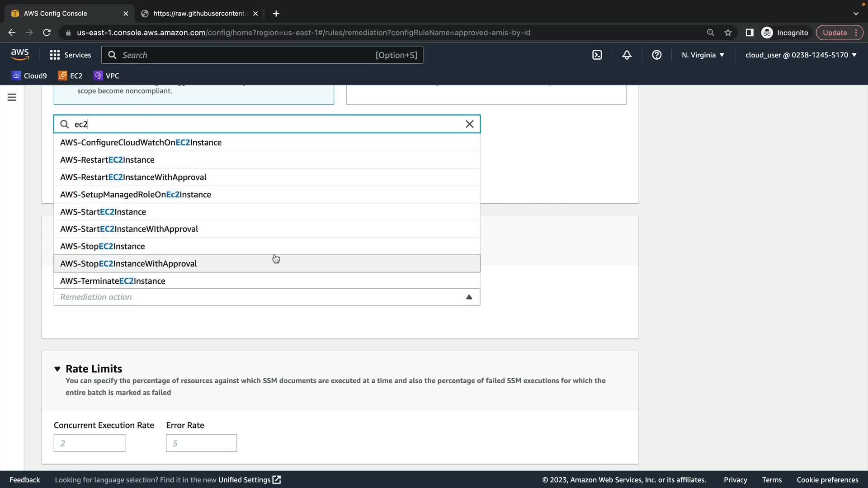Open the N. Virginia region dropdown
Screen dimensions: 868x488
point(703,55)
